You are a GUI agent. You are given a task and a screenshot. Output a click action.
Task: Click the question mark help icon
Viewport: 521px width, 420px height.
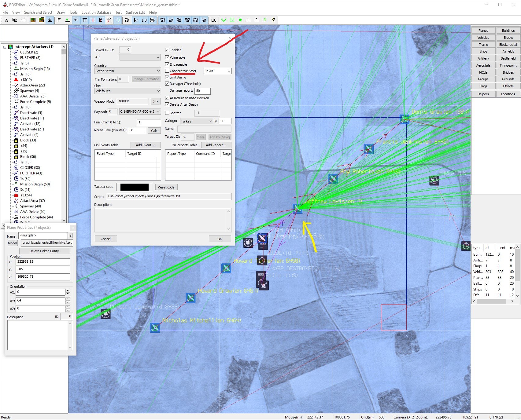(273, 20)
